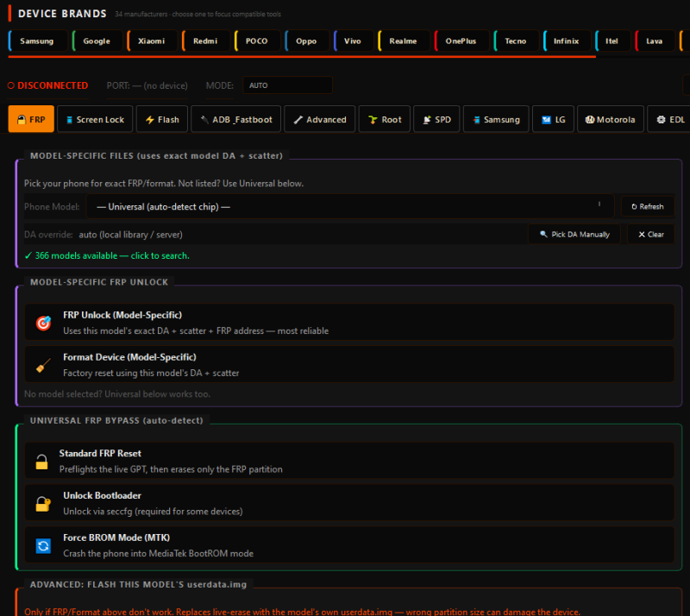Viewport: 690px width, 616px height.
Task: Click the gear icon on EDL tab
Action: tap(661, 120)
